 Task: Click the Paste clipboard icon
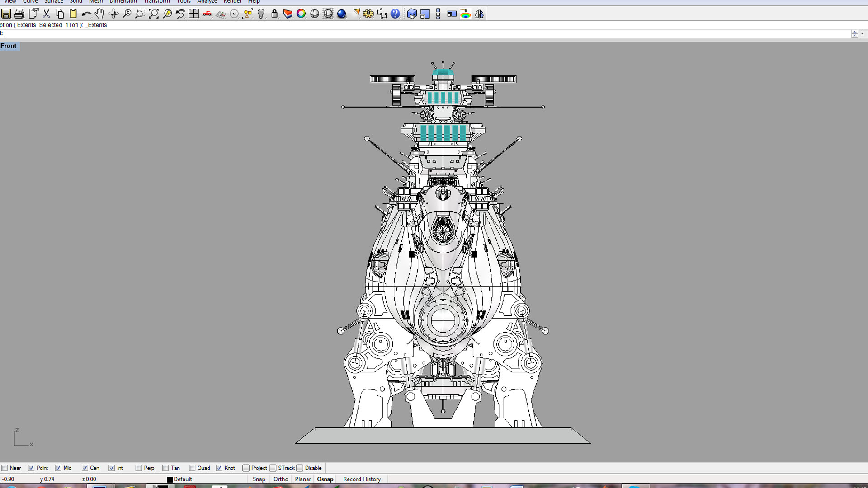73,14
